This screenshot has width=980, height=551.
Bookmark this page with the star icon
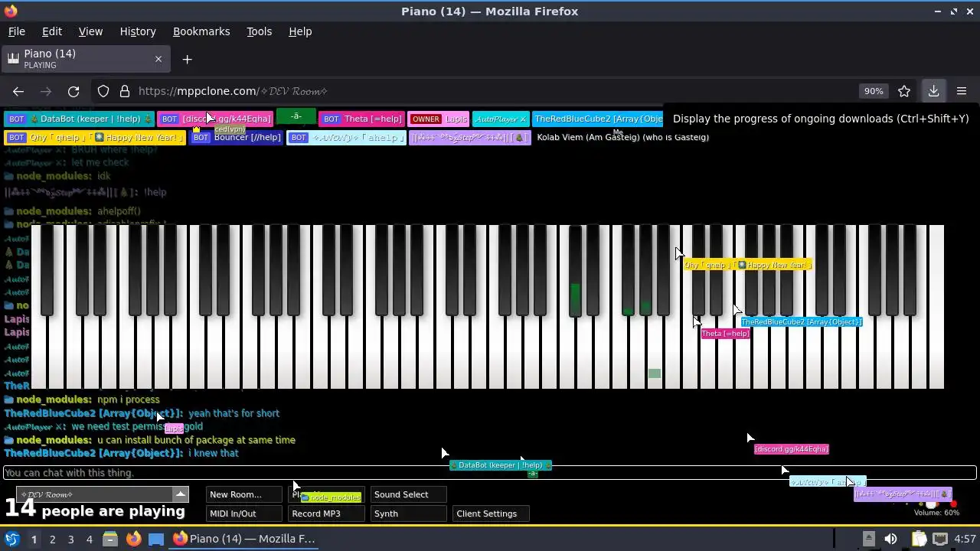tap(904, 91)
